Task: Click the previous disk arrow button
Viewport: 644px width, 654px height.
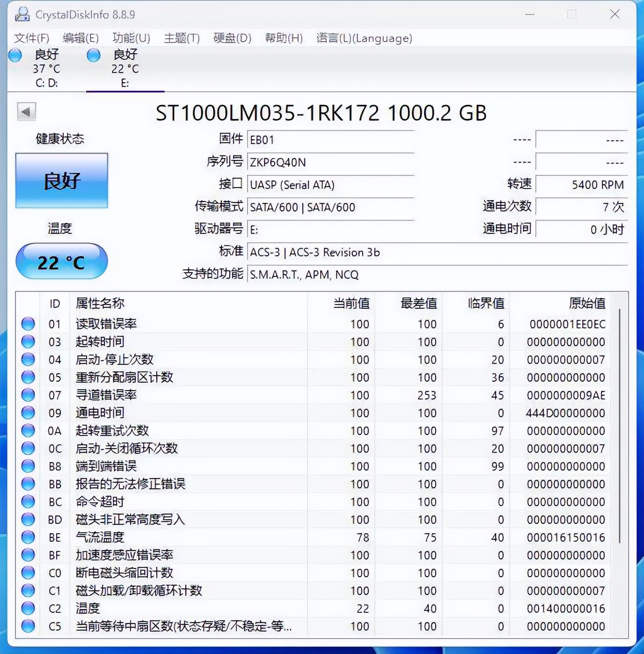Action: [x=26, y=112]
